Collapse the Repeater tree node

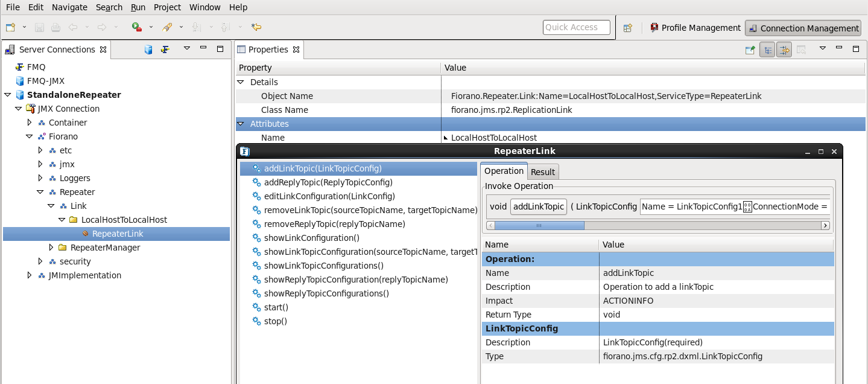pyautogui.click(x=40, y=192)
